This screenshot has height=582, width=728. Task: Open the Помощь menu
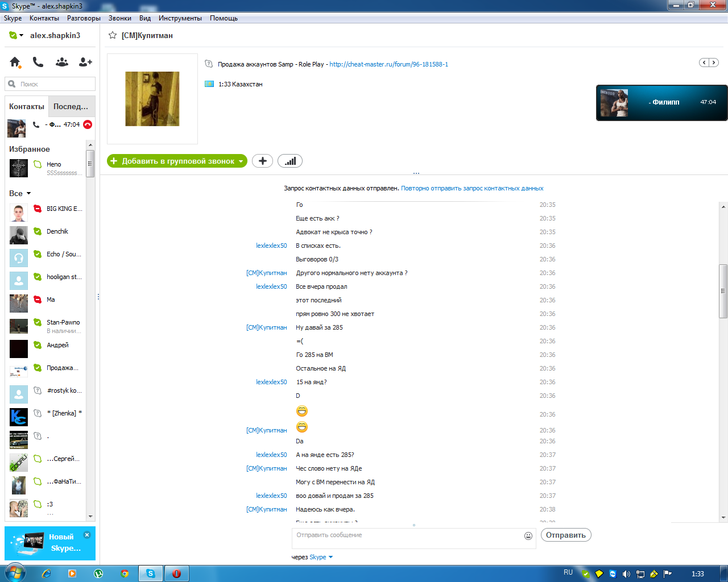pyautogui.click(x=224, y=18)
